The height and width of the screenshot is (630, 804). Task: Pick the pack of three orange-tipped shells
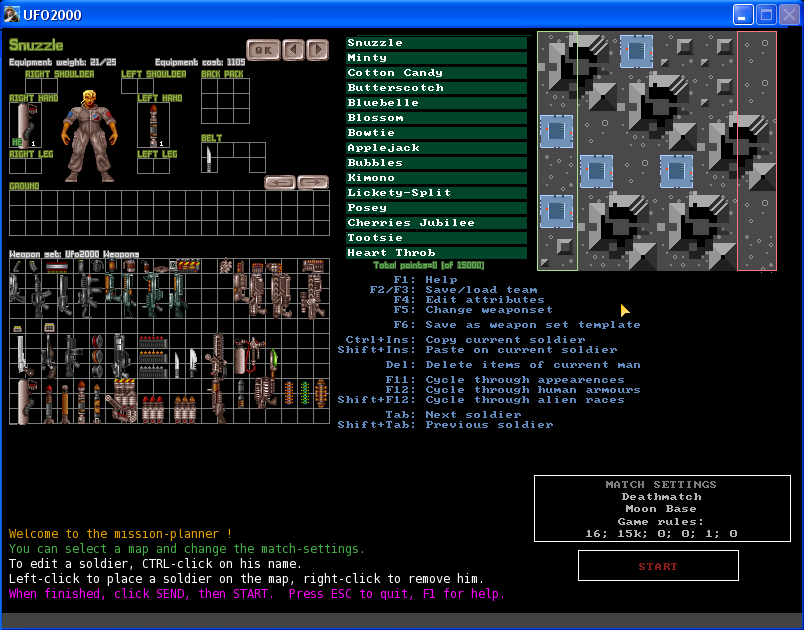(x=184, y=409)
